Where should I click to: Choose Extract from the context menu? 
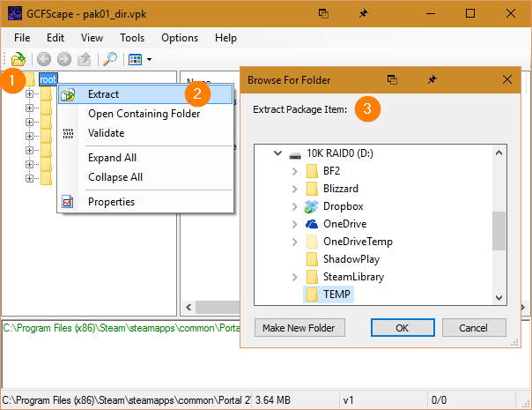[x=145, y=94]
